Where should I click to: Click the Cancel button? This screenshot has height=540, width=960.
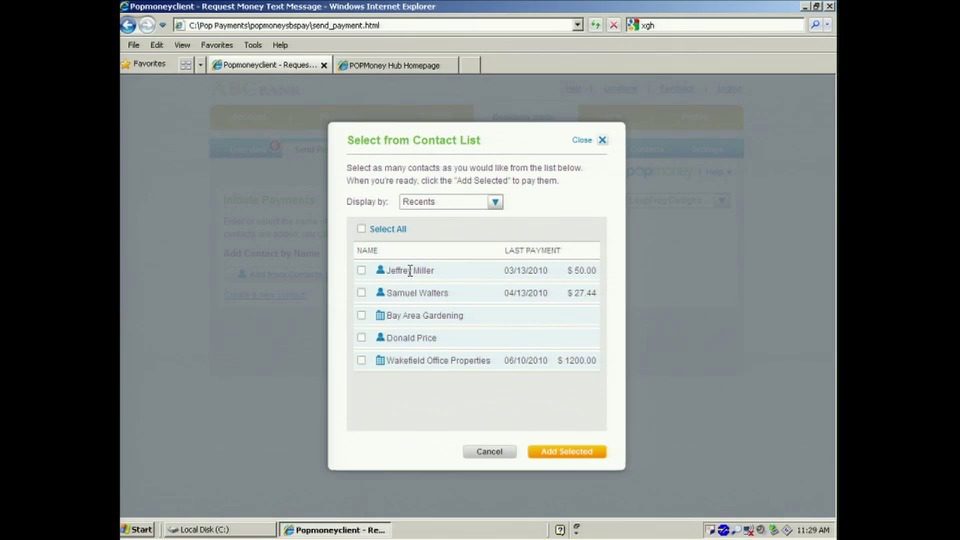point(489,452)
